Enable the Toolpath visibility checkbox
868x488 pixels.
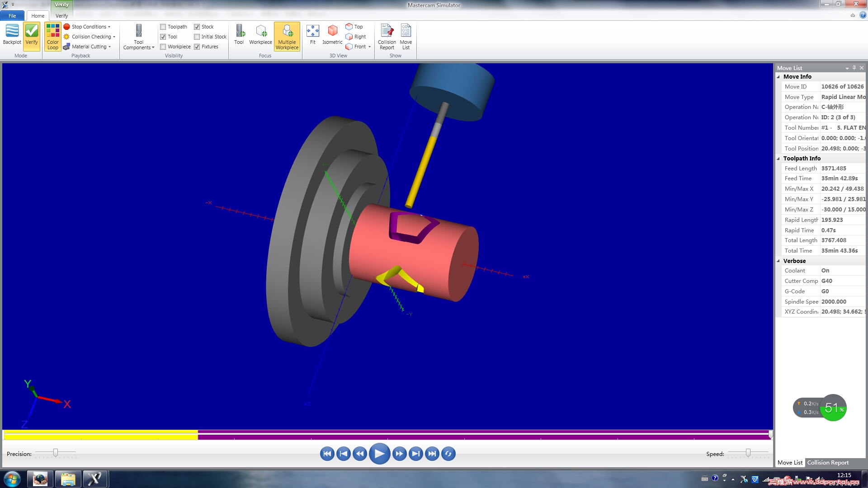(x=163, y=27)
